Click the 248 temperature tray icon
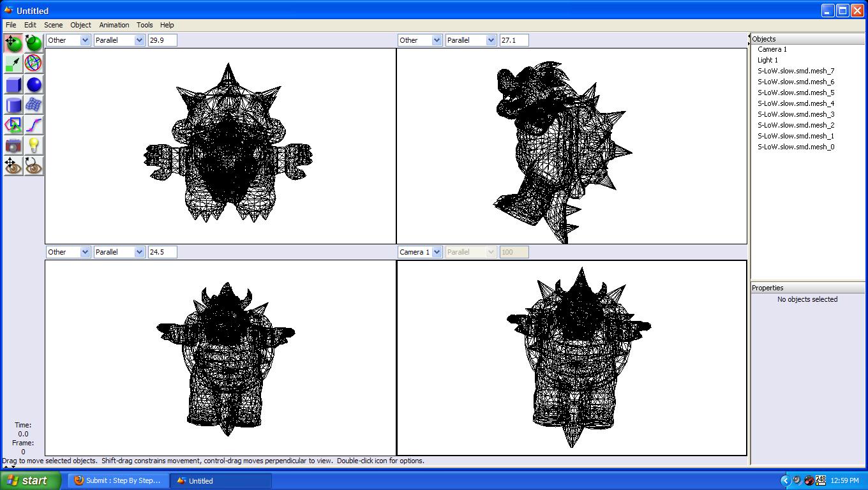 pos(821,480)
